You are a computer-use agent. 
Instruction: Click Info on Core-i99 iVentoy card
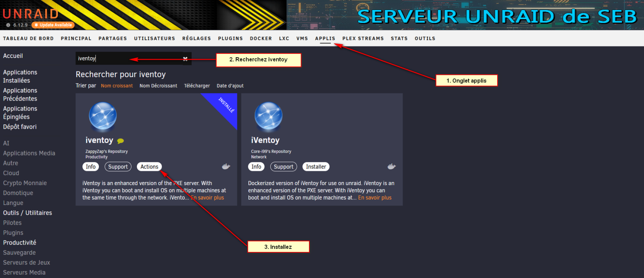(x=256, y=167)
